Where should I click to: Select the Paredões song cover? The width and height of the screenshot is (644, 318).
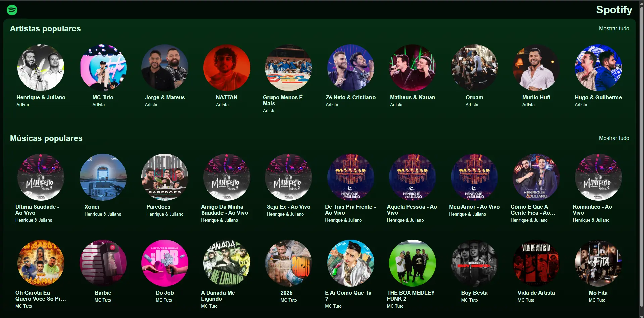pyautogui.click(x=165, y=177)
